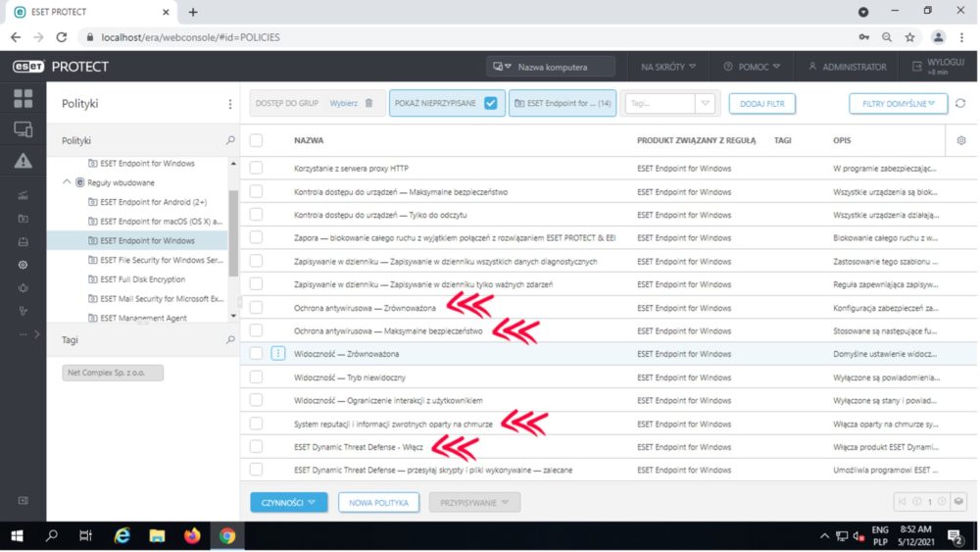Screen dimensions: 980x552
Task: Click the browser reload button
Action: click(61, 37)
